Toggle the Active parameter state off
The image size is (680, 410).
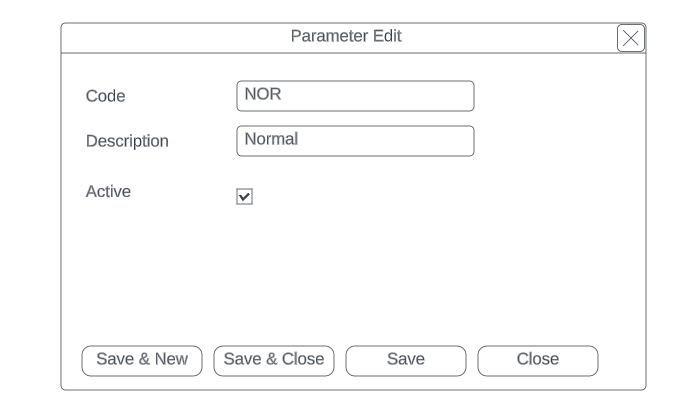coord(244,197)
